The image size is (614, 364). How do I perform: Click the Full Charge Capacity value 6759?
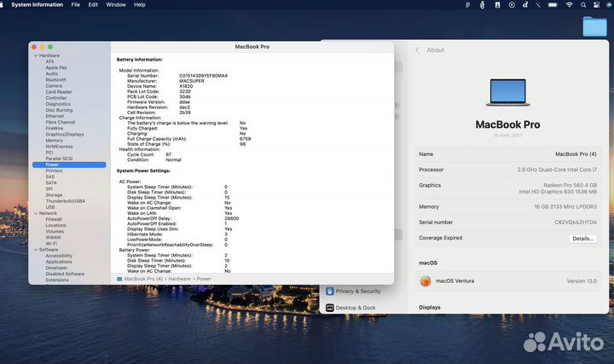pyautogui.click(x=245, y=139)
